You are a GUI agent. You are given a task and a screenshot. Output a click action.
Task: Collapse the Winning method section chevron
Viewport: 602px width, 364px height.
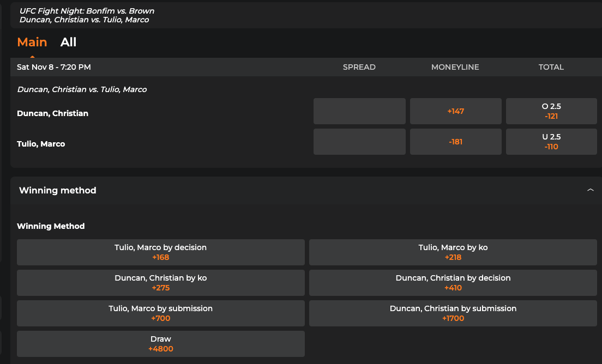click(590, 190)
